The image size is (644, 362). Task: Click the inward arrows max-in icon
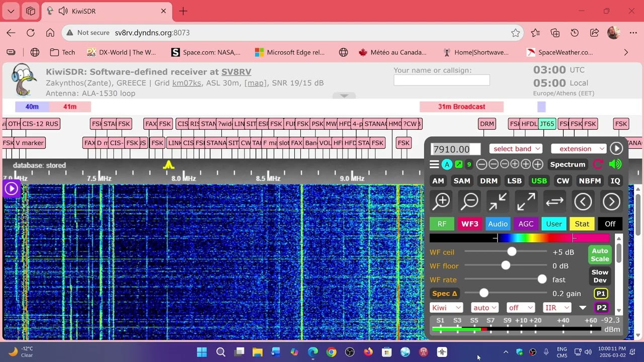point(498,202)
